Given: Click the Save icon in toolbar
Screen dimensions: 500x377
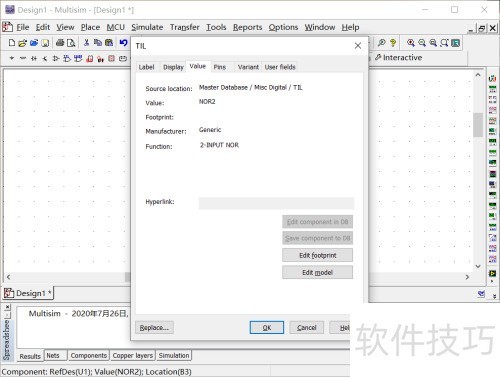Looking at the screenshot, I should tap(45, 43).
